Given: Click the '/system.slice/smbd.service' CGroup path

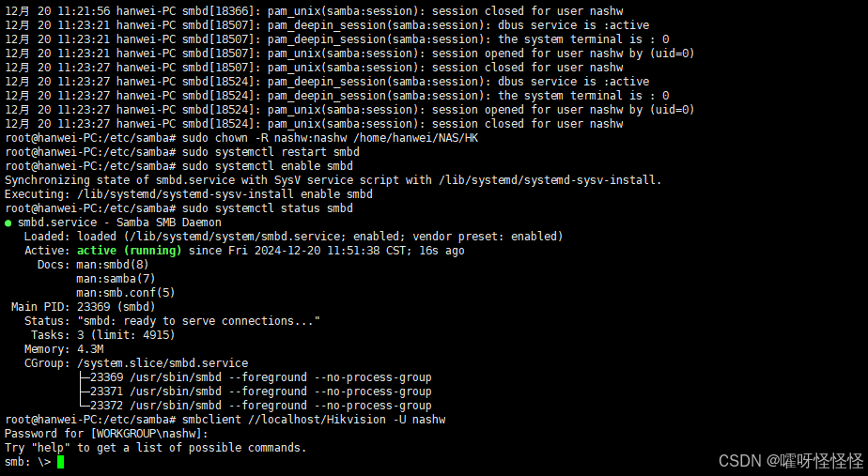Looking at the screenshot, I should [163, 363].
